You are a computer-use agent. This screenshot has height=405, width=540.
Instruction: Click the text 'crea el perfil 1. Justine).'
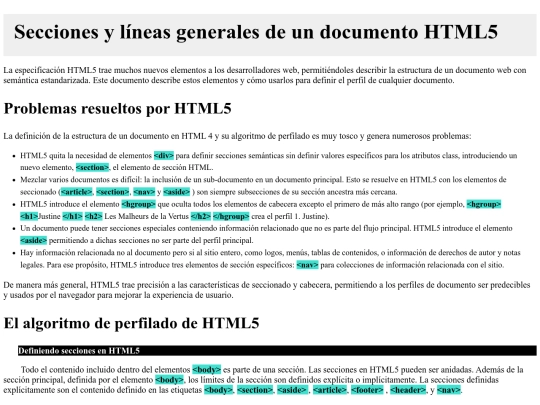[290, 217]
